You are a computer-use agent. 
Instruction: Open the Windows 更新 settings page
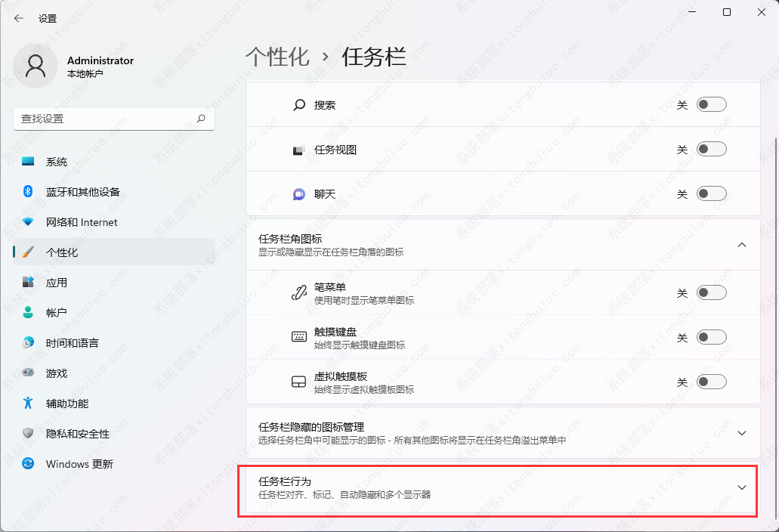tap(79, 464)
